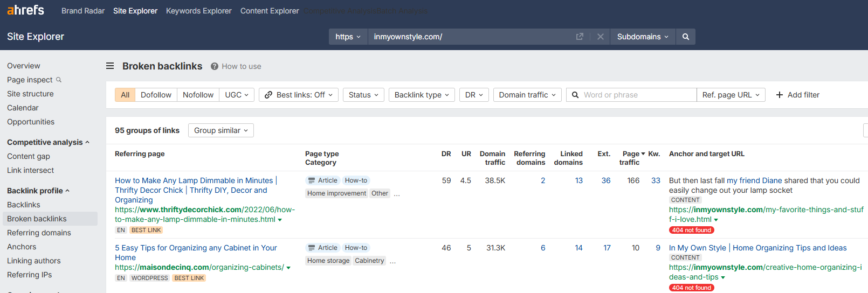Screen dimensions: 868x293
Task: Open Linking authors in the sidebar
Action: tap(34, 261)
